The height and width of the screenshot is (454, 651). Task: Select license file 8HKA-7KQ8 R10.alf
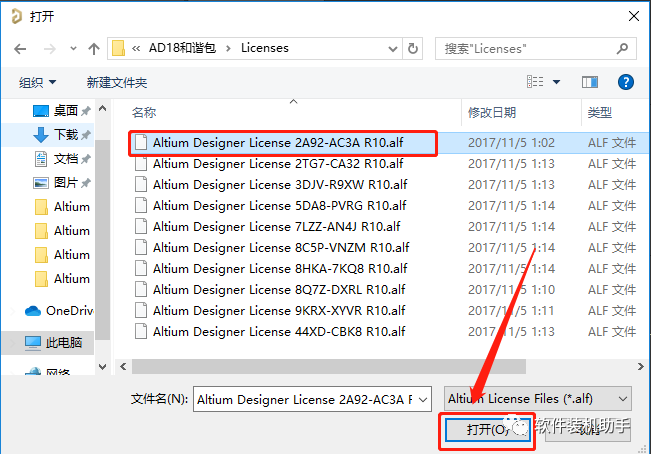[x=280, y=268]
